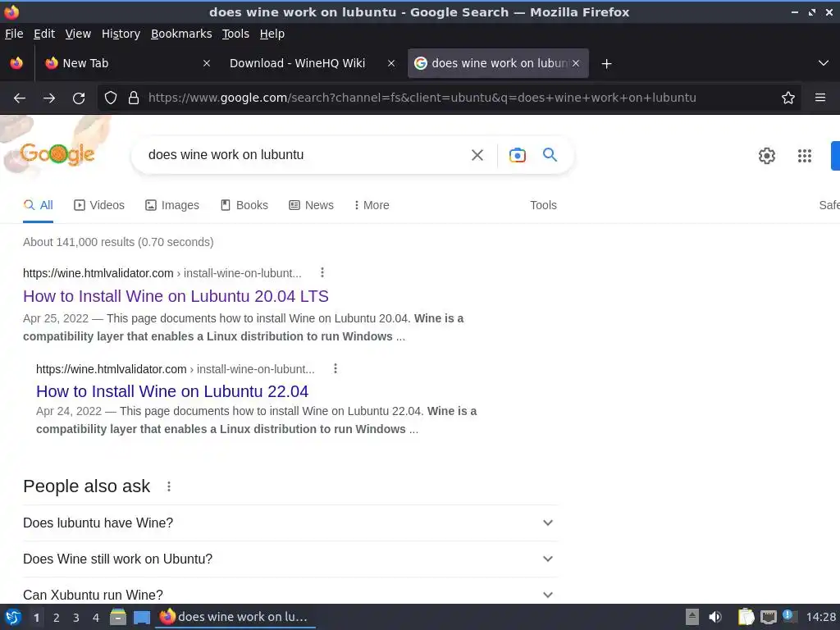Open the taskbar clock
The height and width of the screenshot is (630, 840).
tap(820, 617)
